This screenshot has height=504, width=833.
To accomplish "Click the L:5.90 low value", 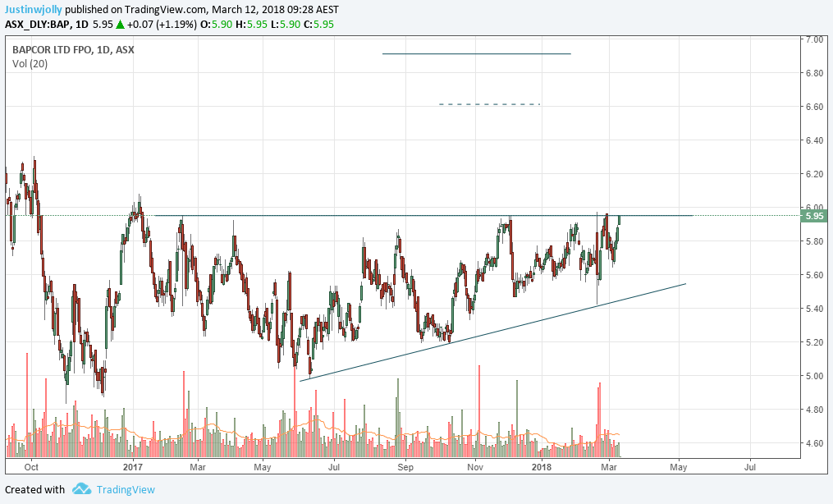I will [x=286, y=24].
